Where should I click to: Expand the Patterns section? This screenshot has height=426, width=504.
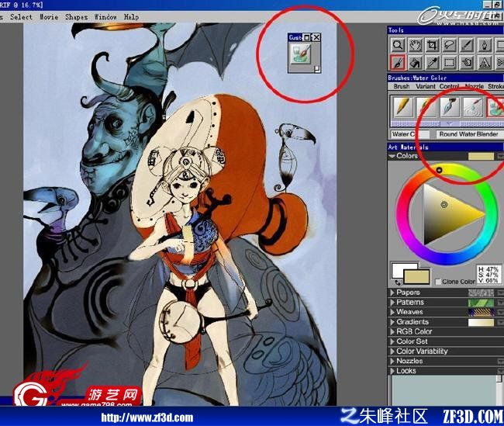[392, 303]
